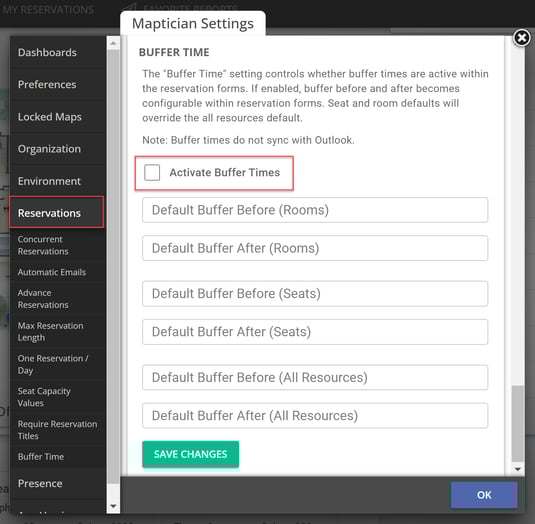Go to Max Reservation Length sub-item
535x524 pixels.
point(57,332)
